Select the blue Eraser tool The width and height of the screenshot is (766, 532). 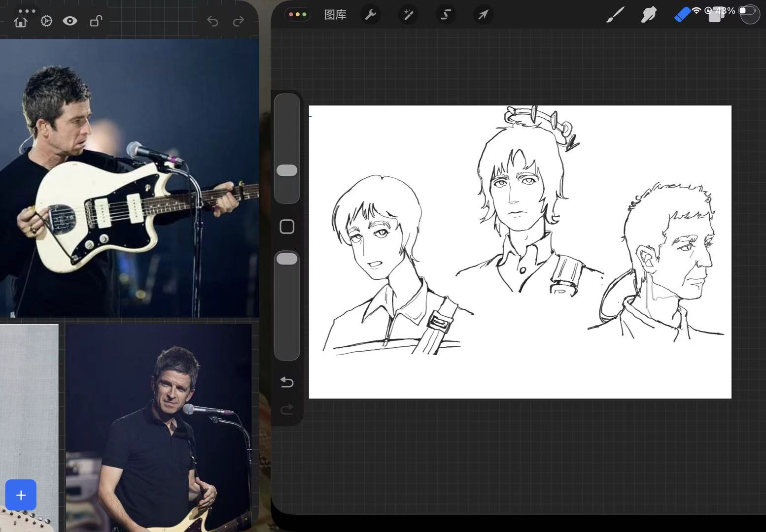pyautogui.click(x=682, y=15)
